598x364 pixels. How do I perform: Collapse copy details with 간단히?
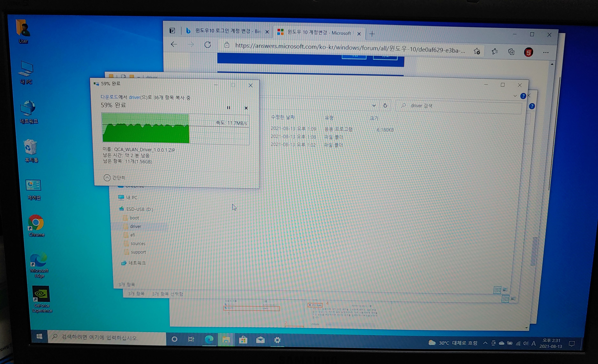tap(114, 178)
